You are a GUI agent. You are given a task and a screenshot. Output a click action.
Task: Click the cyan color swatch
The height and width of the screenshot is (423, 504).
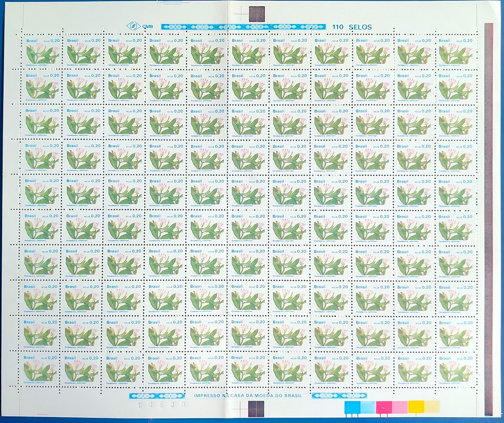352,407
